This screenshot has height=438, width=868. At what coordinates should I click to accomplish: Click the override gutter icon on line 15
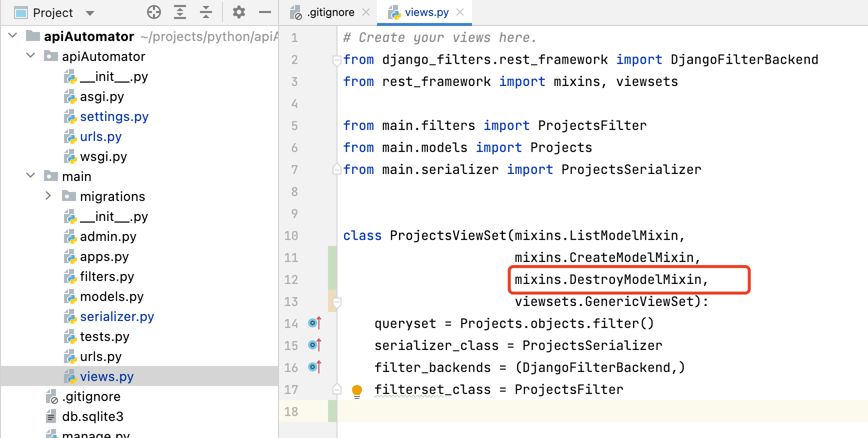click(314, 345)
